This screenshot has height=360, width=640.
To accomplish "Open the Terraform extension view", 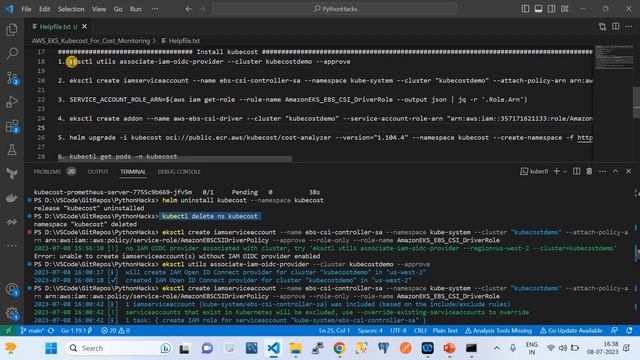I will [x=12, y=174].
